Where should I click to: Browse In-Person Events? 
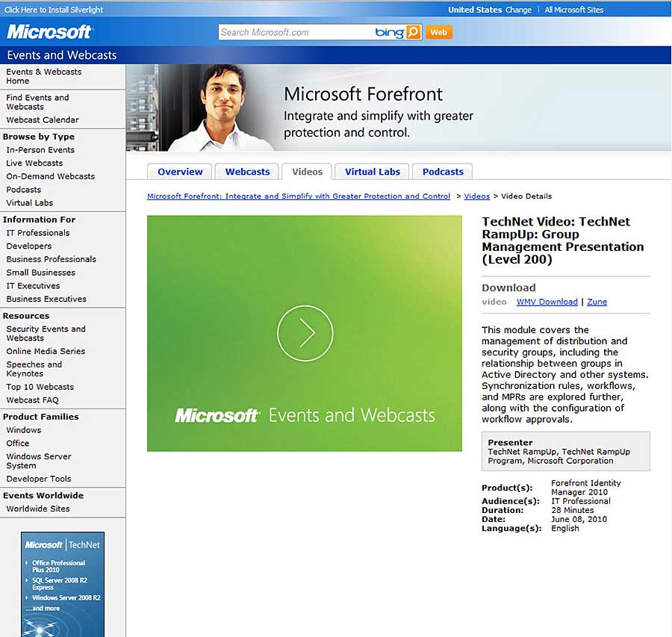[40, 149]
